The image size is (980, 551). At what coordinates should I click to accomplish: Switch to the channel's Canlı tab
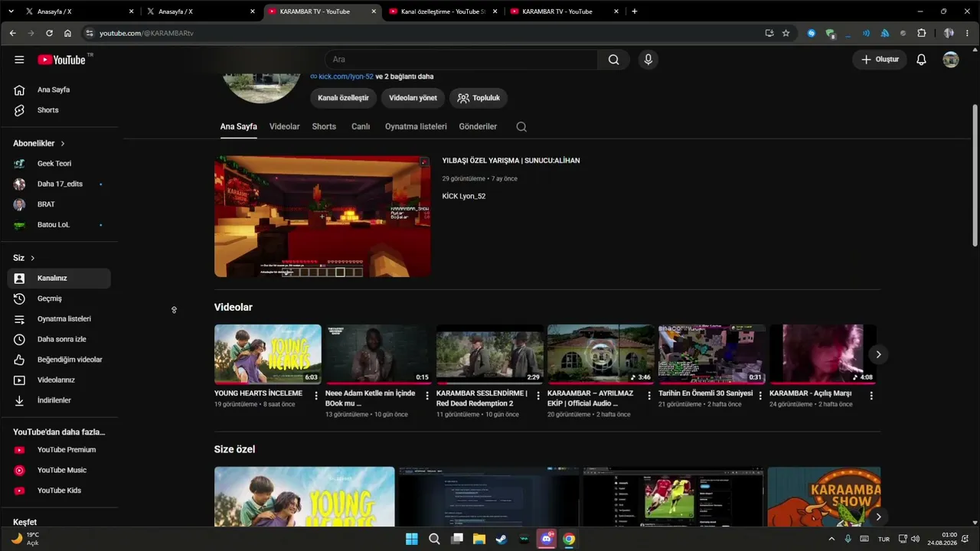361,127
